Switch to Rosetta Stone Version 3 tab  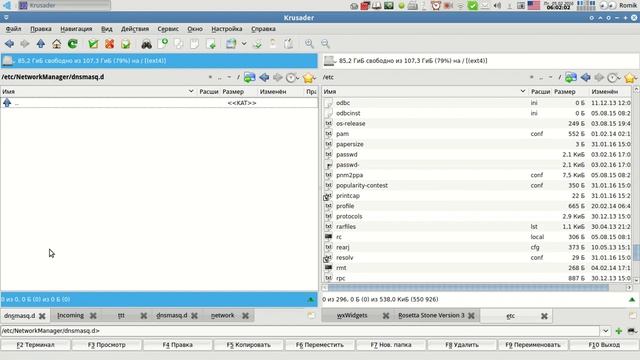coord(431,316)
